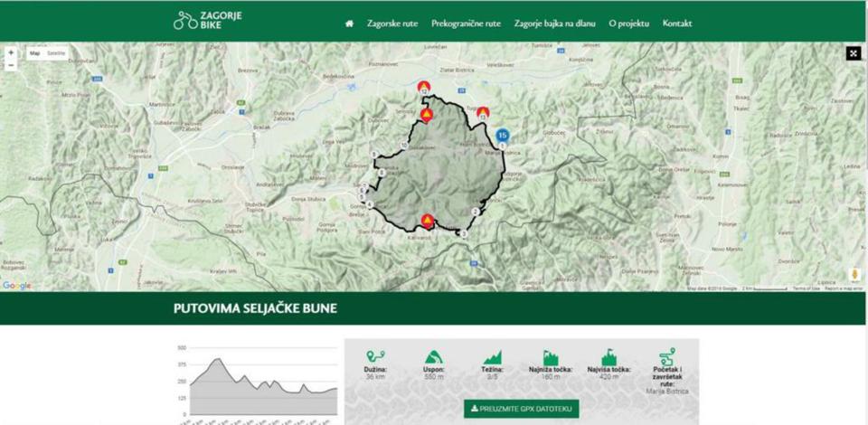Image resolution: width=868 pixels, height=425 pixels.
Task: Click red warning marker near Kalvarija
Action: pos(427,220)
